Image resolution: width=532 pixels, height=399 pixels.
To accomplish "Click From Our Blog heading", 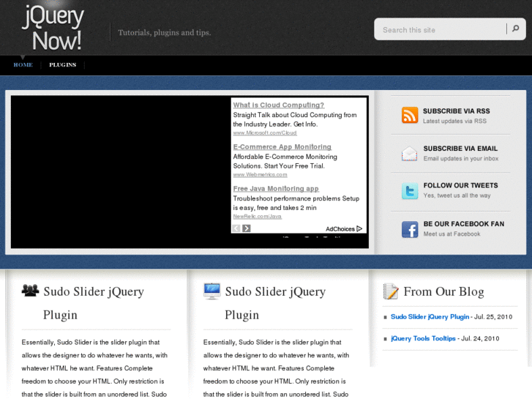I will pos(443,291).
